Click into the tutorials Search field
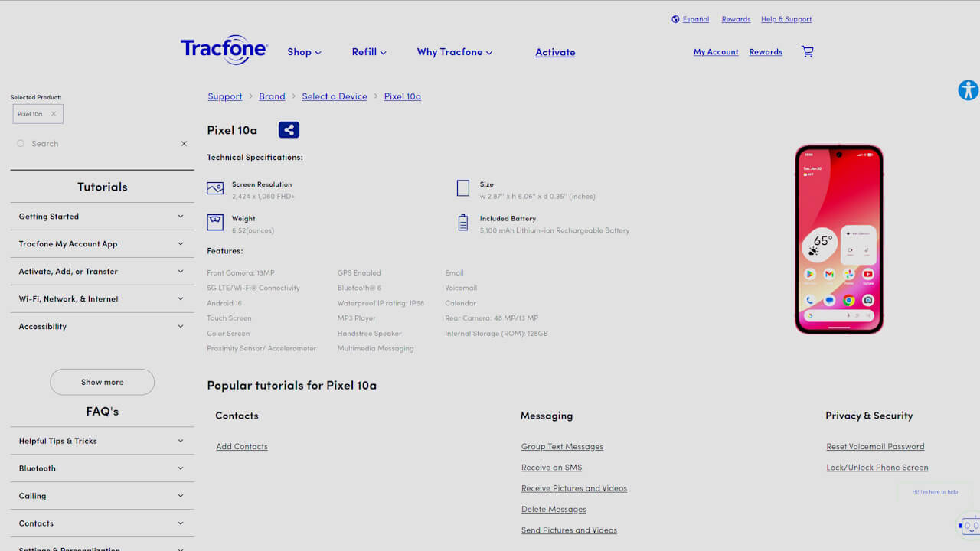The width and height of the screenshot is (980, 551). coord(100,144)
